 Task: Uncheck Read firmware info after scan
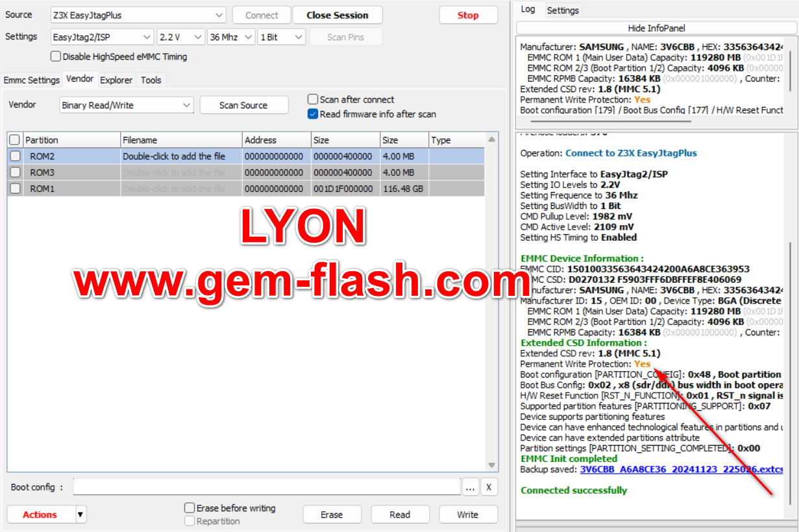(x=313, y=114)
